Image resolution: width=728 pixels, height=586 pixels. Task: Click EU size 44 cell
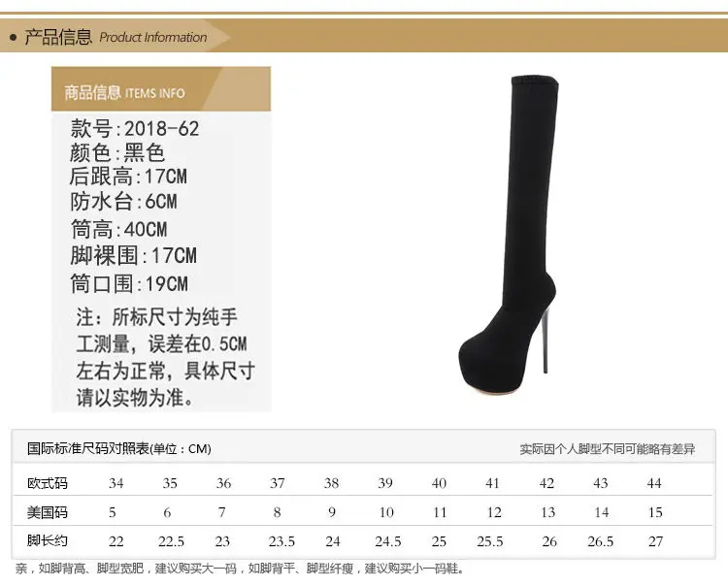(x=654, y=483)
